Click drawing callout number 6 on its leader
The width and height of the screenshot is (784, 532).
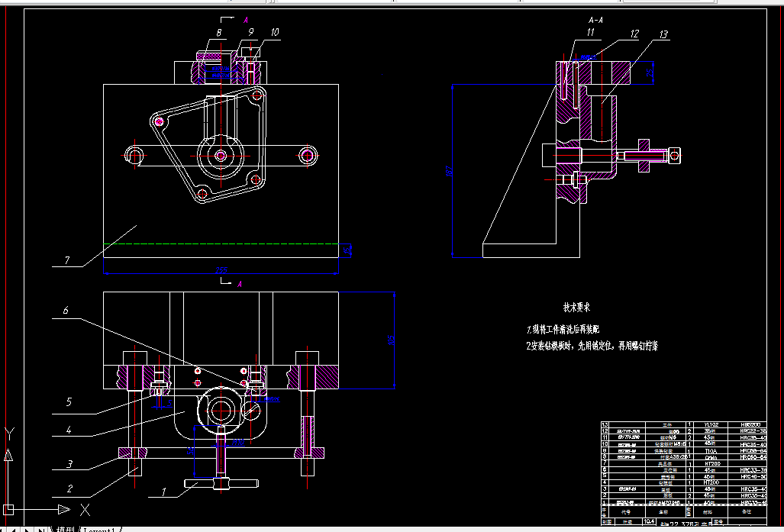(66, 310)
